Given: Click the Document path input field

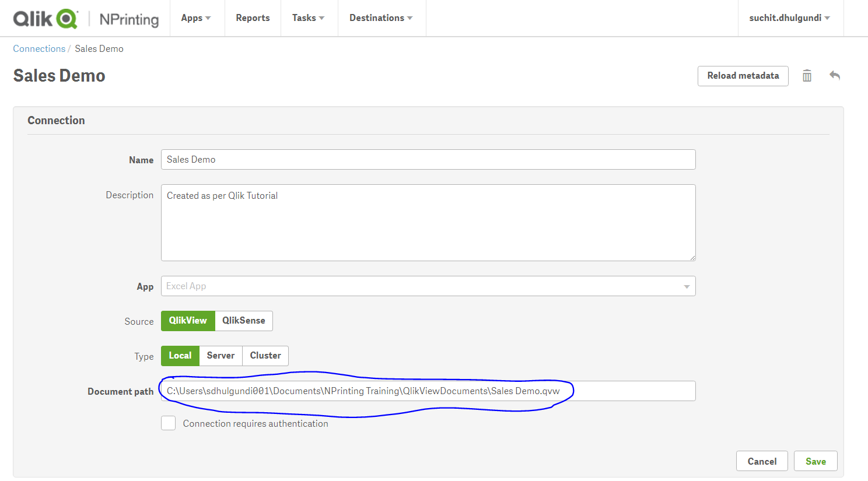Looking at the screenshot, I should coord(428,391).
